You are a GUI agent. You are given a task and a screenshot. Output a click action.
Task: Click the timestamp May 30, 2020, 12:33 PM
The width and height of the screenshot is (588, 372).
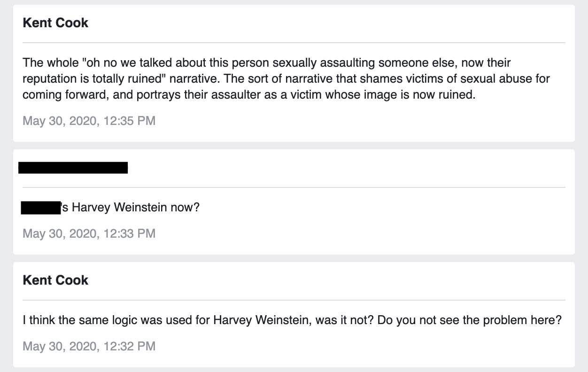(x=89, y=233)
